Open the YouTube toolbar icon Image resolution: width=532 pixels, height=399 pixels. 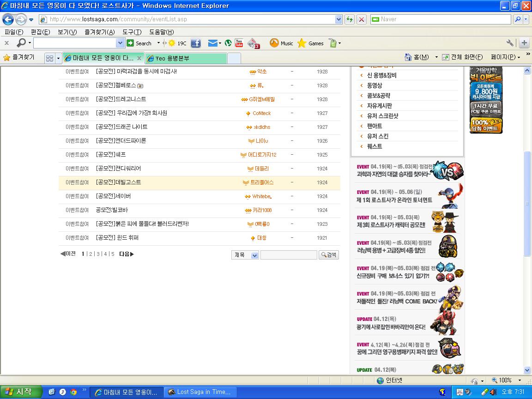pyautogui.click(x=239, y=43)
